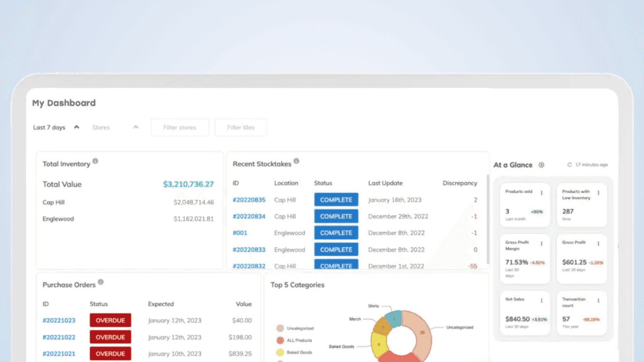This screenshot has height=362, width=644.
Task: Open the Total Inventory info tooltip icon
Action: (95, 161)
